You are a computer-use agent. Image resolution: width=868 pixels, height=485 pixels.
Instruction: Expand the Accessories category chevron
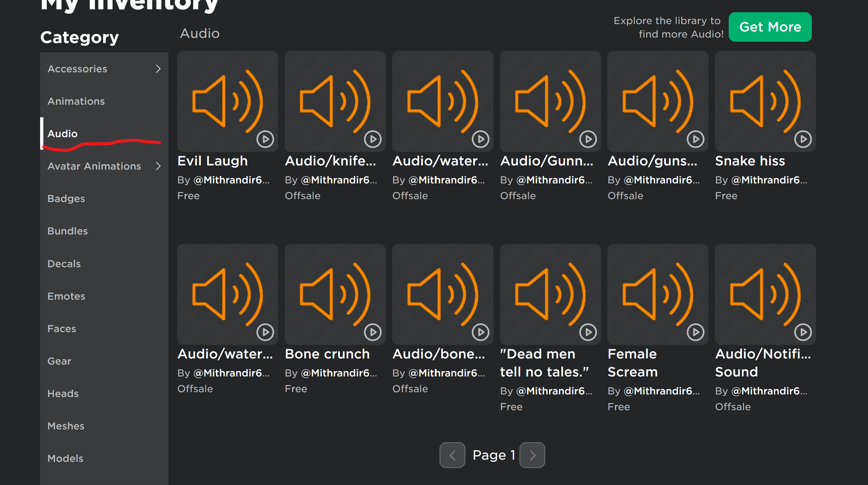[158, 69]
